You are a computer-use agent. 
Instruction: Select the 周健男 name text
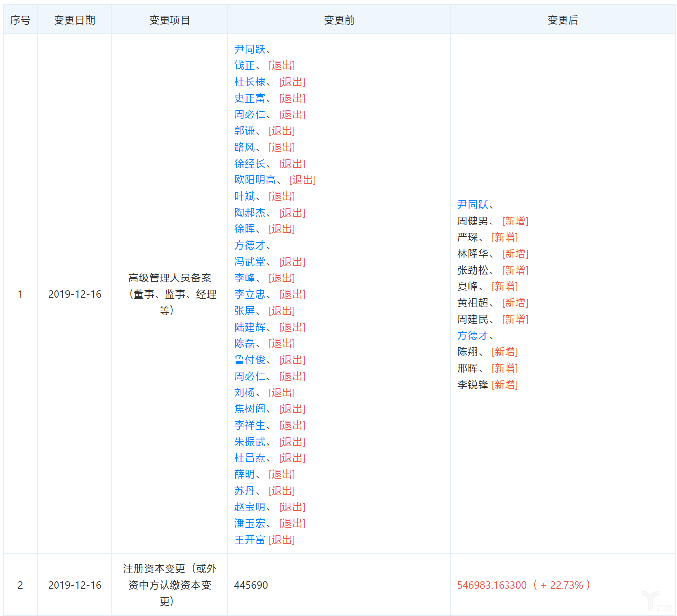(473, 221)
